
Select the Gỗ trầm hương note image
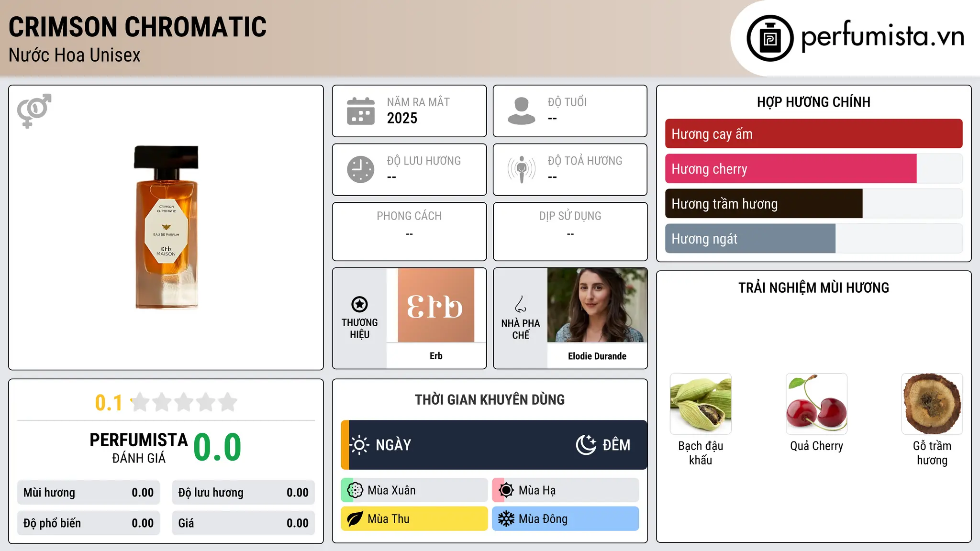point(932,404)
